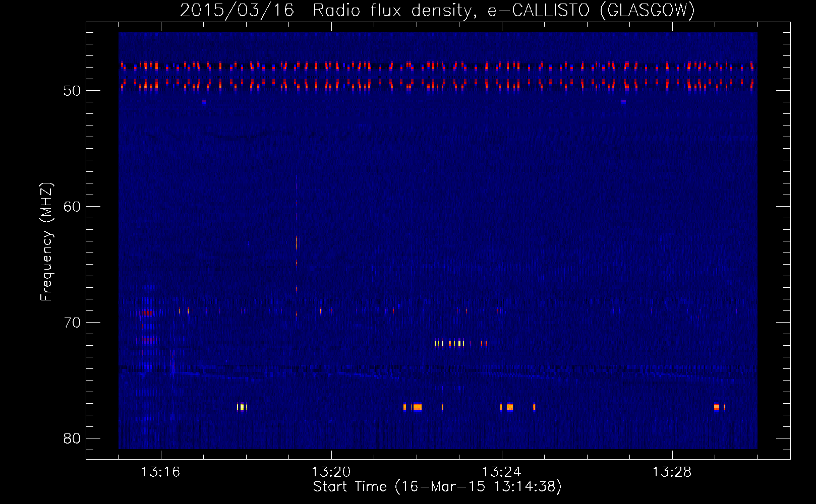This screenshot has width=816, height=504.
Task: Click the 80 frequency tick label
Action: coord(72,438)
